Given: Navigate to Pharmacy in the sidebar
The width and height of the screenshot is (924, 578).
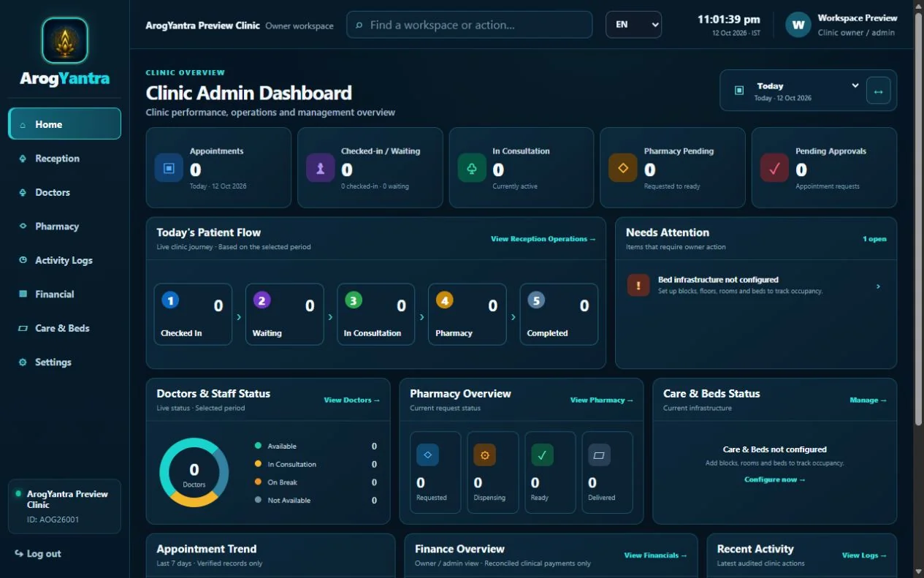Looking at the screenshot, I should (x=64, y=227).
